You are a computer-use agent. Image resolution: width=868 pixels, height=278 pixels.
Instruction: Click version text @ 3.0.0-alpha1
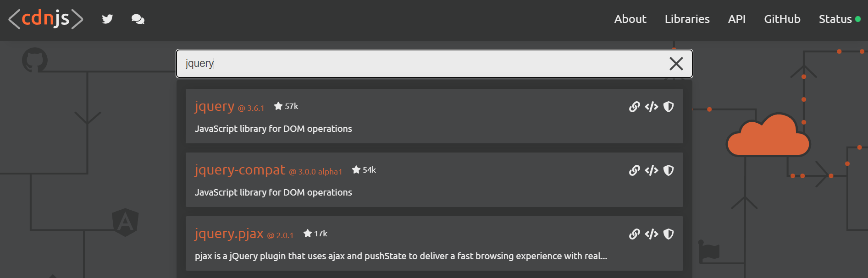(x=315, y=172)
